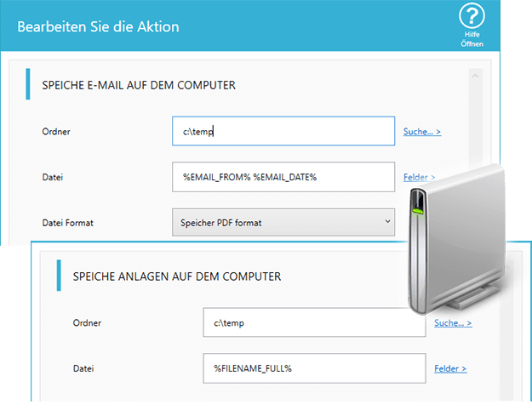Open help via Hilfe Öffnen icon
This screenshot has height=404, width=532.
[x=472, y=26]
